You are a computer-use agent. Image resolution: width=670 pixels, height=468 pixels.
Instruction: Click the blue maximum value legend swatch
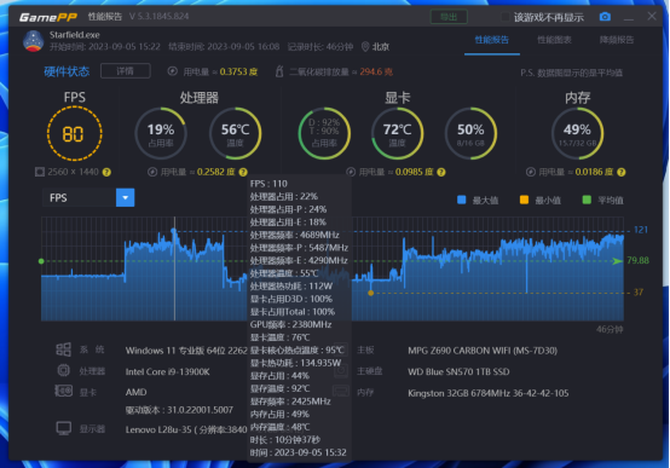tap(461, 200)
